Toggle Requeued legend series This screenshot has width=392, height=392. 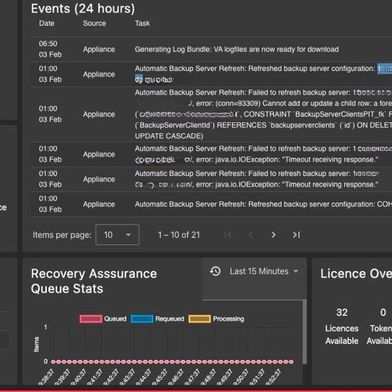coord(157,319)
